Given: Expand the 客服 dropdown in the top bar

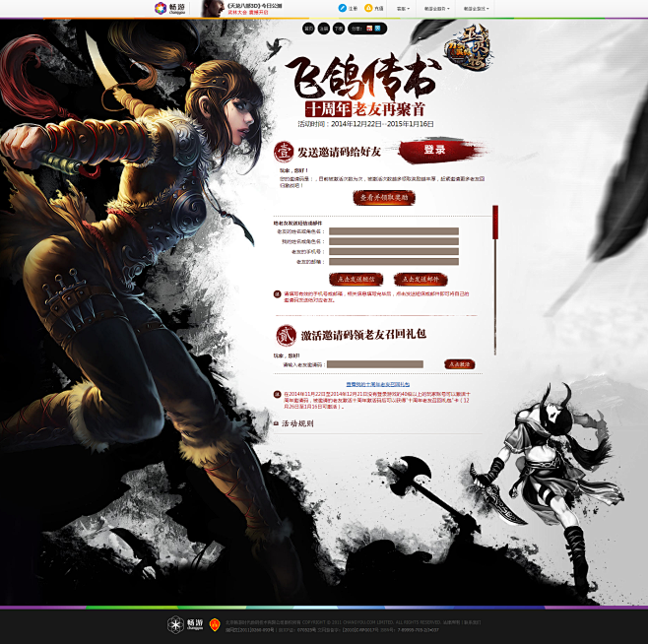Looking at the screenshot, I should pos(403,8).
